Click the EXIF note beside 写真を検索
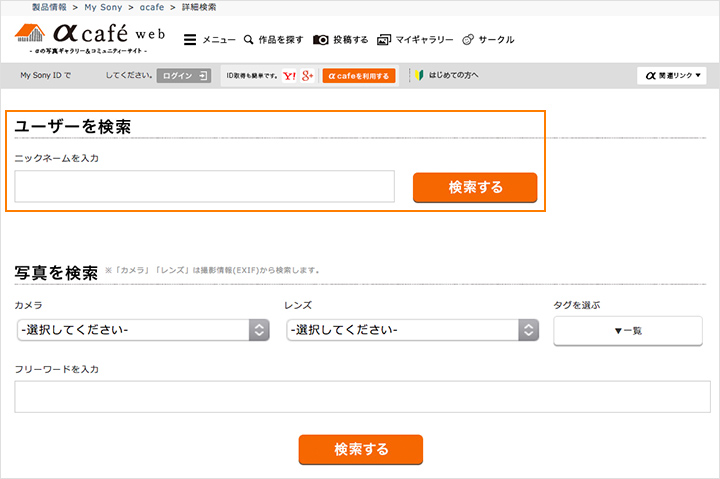This screenshot has width=720, height=479. (212, 270)
